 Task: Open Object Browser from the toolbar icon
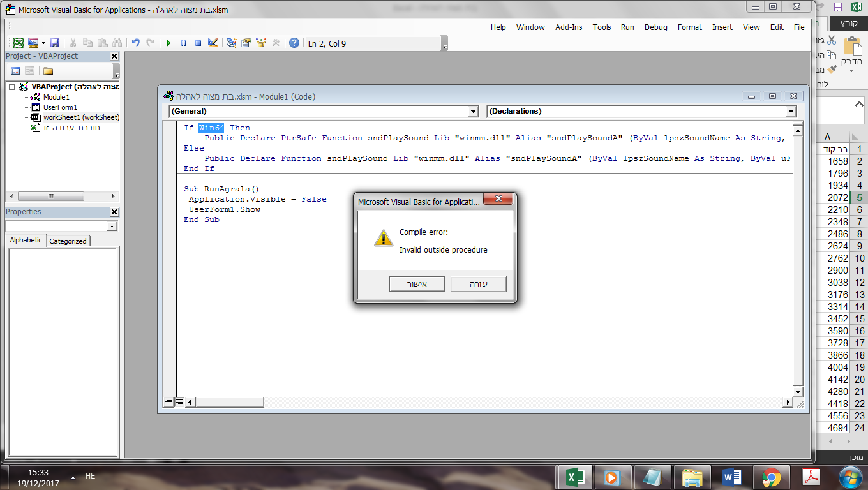tap(260, 43)
